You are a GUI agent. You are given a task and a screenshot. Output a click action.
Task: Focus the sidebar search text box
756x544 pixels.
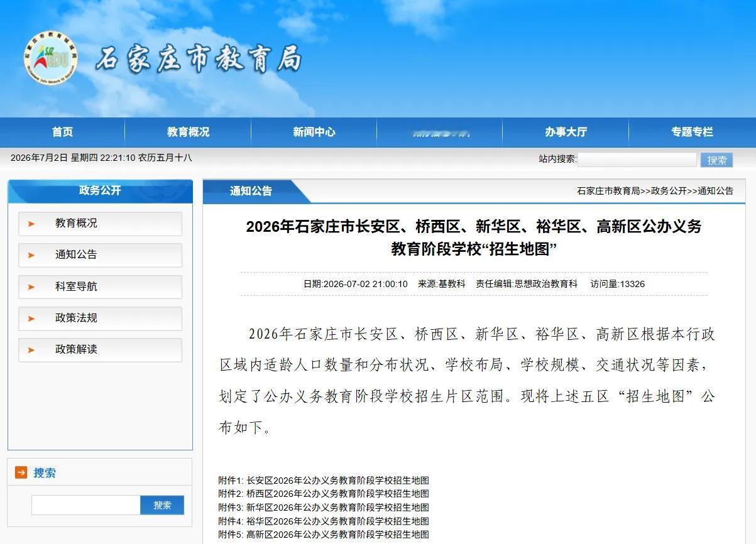[85, 505]
